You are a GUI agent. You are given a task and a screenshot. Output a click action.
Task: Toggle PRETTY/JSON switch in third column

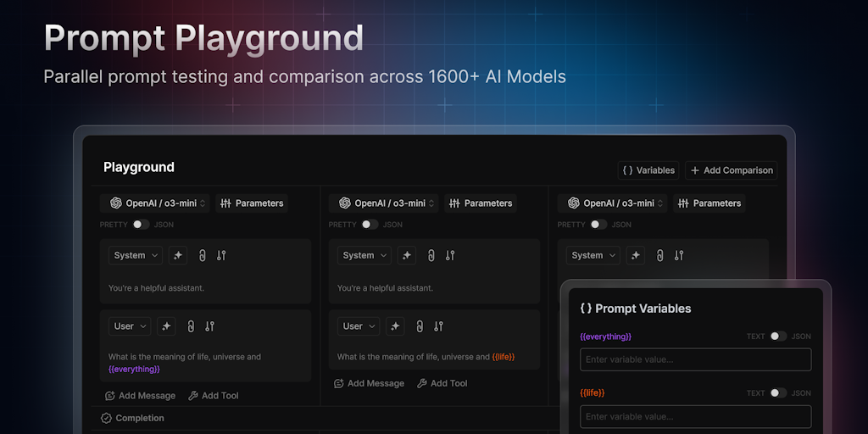(x=598, y=224)
